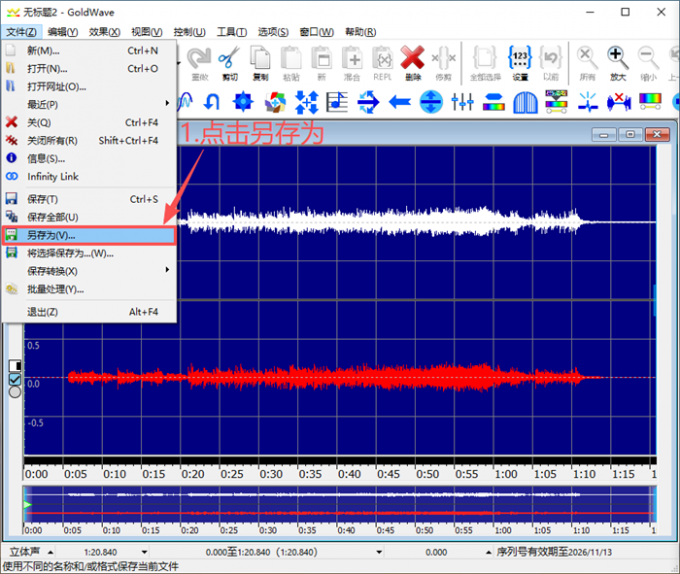680x574 pixels.
Task: Choose Close (关) in File menu
Action: pyautogui.click(x=89, y=123)
